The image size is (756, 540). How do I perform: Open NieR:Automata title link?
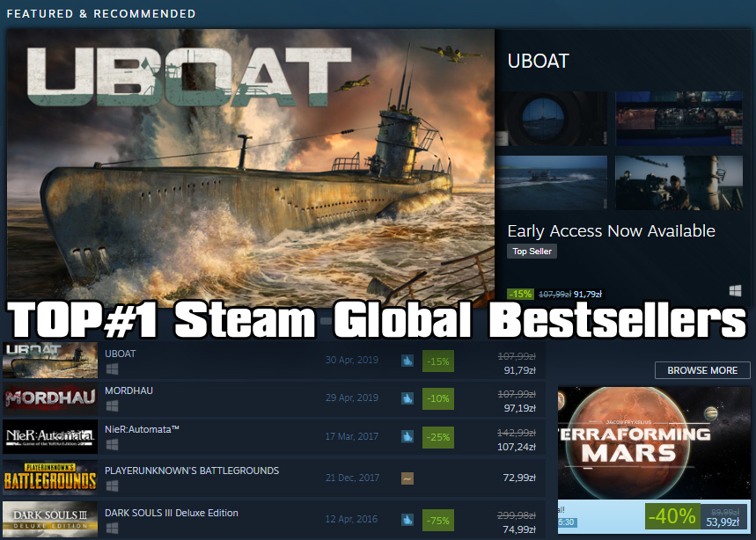(142, 429)
